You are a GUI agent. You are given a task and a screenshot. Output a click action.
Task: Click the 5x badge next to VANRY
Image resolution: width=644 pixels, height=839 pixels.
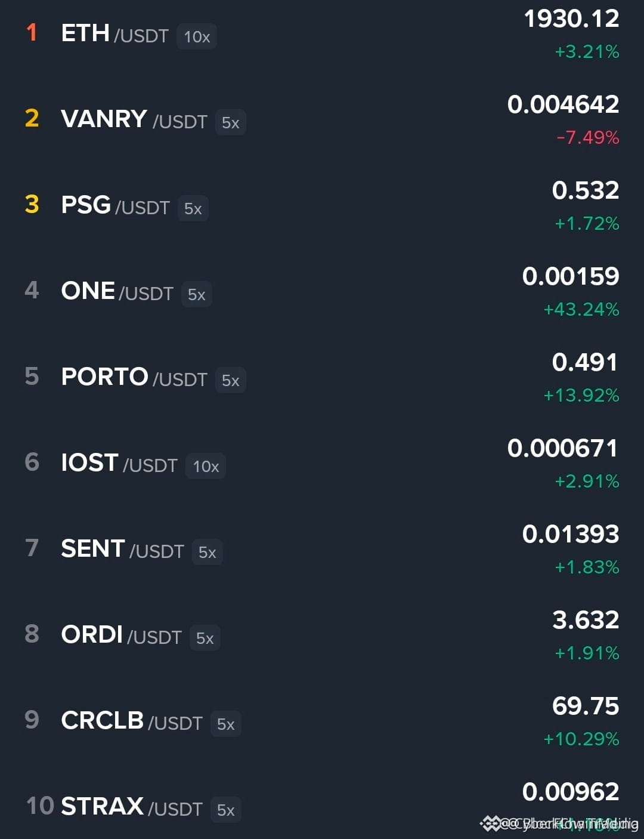(230, 123)
